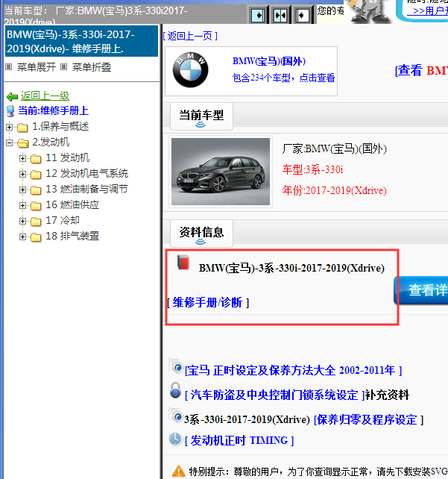Click the 菜单展开 expand-all icon
Image resolution: width=448 pixels, height=479 pixels.
click(9, 66)
